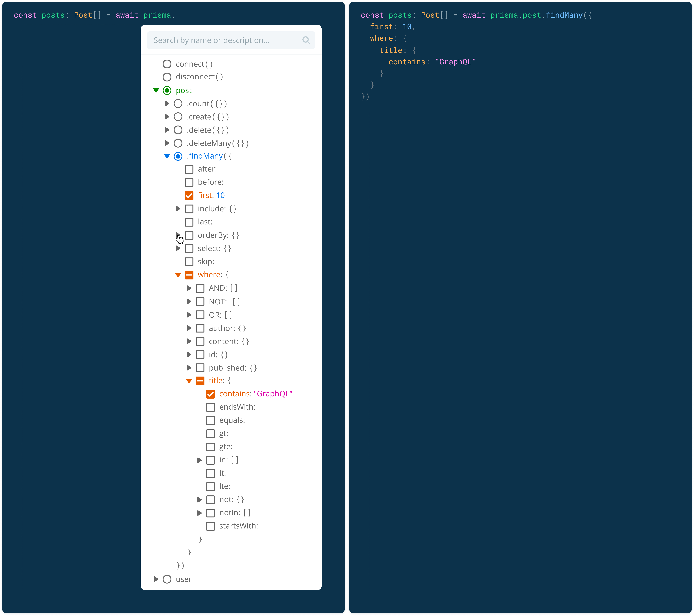
Task: Check the include: {} checkbox
Action: point(189,209)
